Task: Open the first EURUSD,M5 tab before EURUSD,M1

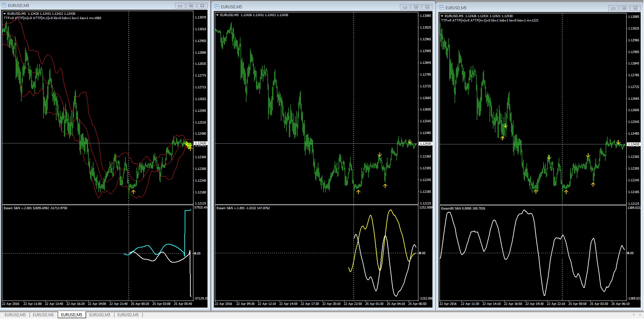Action: [15, 315]
